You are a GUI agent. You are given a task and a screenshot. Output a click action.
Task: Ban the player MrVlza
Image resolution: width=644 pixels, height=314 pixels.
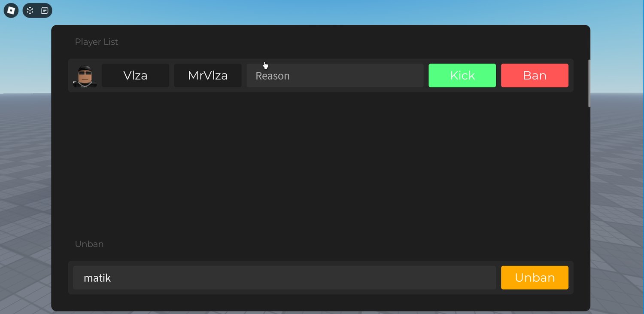pyautogui.click(x=535, y=76)
